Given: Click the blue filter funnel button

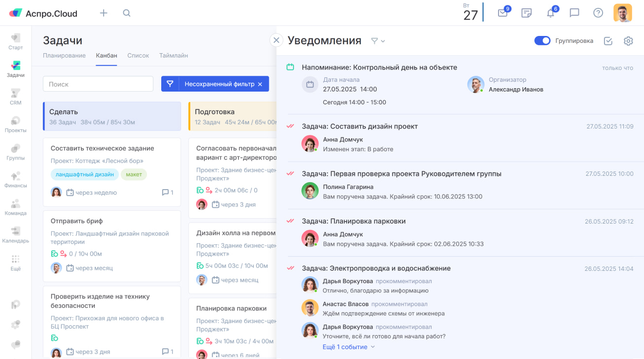Looking at the screenshot, I should 170,84.
